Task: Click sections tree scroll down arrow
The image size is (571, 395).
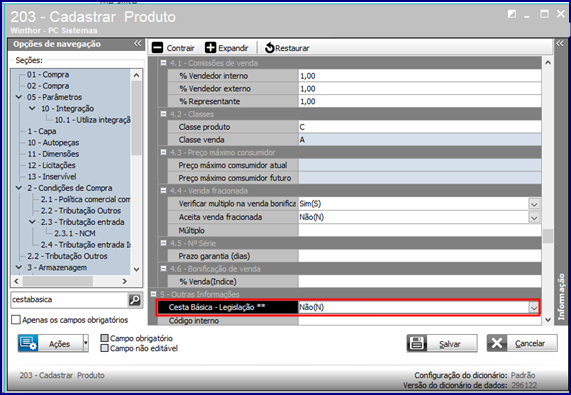Action: pyautogui.click(x=137, y=269)
